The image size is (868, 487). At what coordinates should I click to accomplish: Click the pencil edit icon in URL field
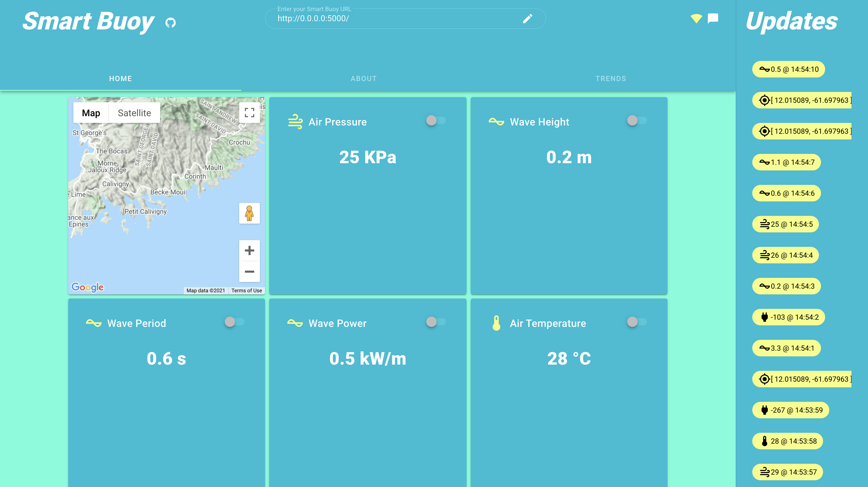527,19
